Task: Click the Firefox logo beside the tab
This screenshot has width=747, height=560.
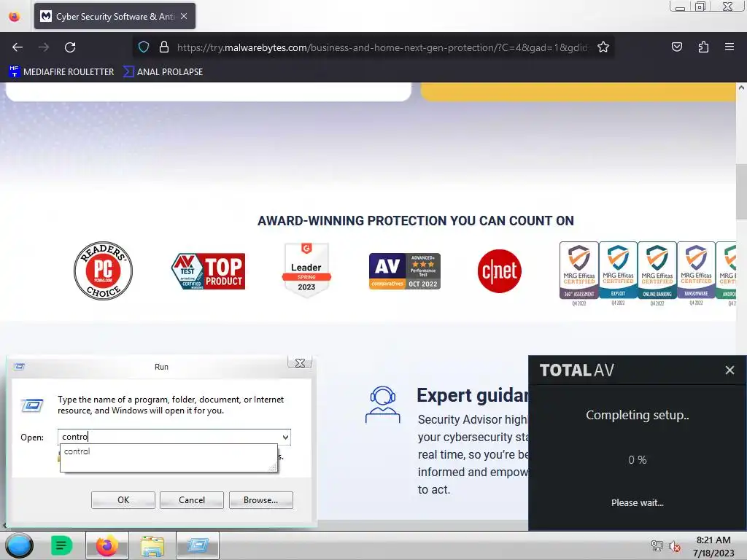Action: click(15, 16)
